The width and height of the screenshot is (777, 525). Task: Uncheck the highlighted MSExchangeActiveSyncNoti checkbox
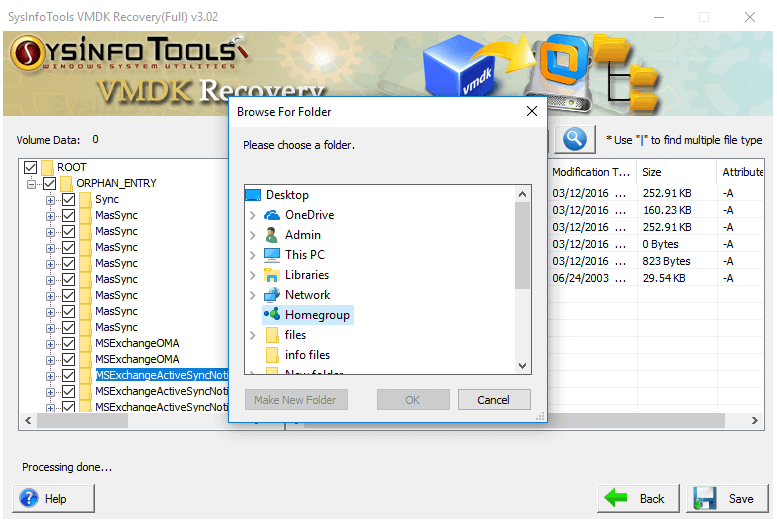pyautogui.click(x=68, y=375)
